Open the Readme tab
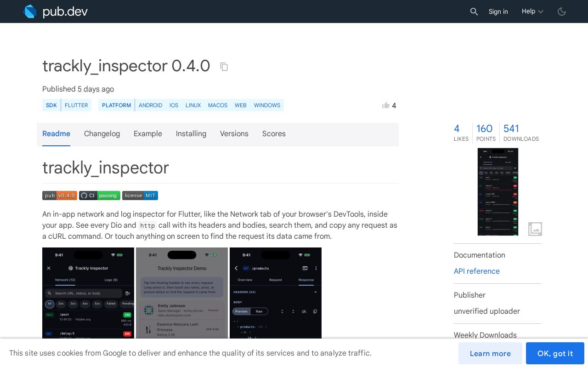The image size is (588, 368). point(56,134)
